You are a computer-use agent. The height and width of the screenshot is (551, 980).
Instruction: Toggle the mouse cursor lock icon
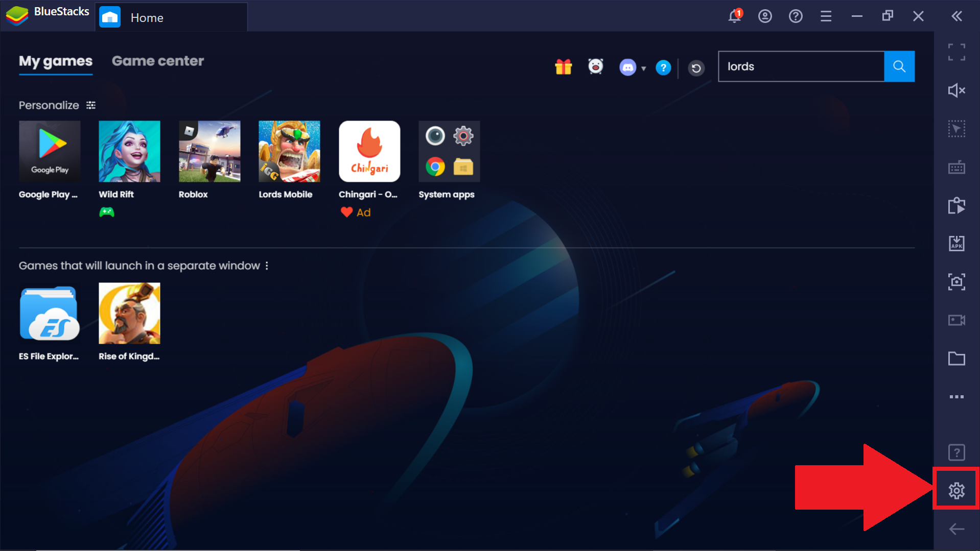[x=956, y=129]
